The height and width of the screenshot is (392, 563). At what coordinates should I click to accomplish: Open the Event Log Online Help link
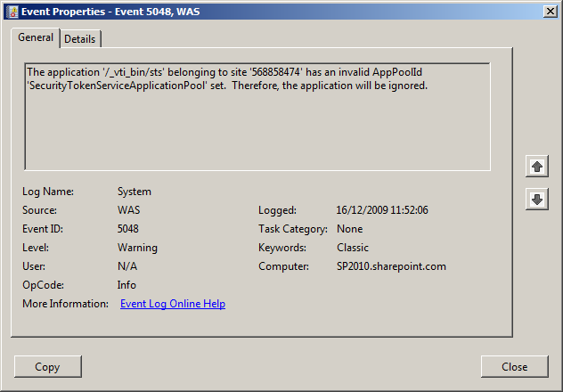pyautogui.click(x=172, y=304)
